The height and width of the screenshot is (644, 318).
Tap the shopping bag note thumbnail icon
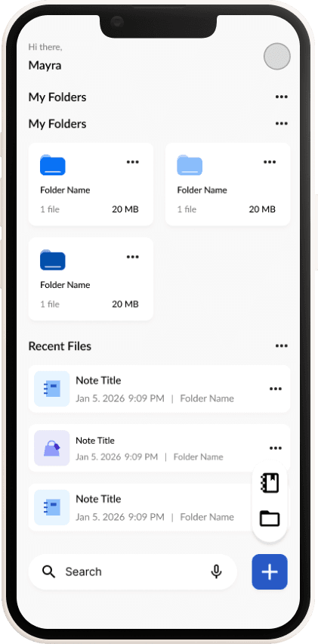[x=51, y=448]
